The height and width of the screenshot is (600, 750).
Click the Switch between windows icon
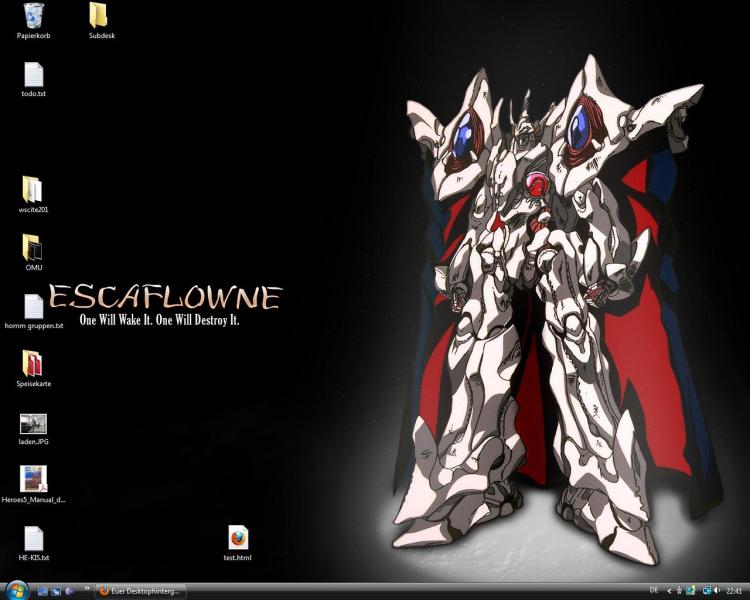click(56, 591)
